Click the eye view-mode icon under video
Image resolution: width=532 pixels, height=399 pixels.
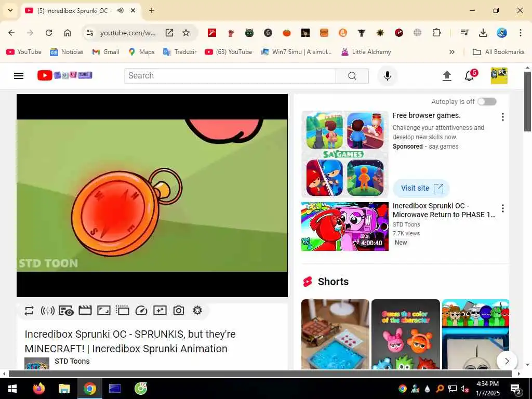pyautogui.click(x=66, y=311)
